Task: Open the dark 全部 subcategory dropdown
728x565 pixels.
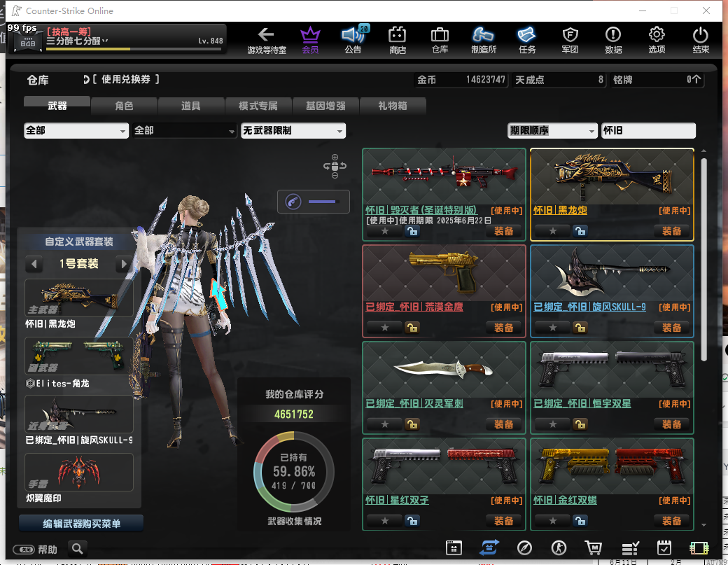Action: tap(184, 130)
